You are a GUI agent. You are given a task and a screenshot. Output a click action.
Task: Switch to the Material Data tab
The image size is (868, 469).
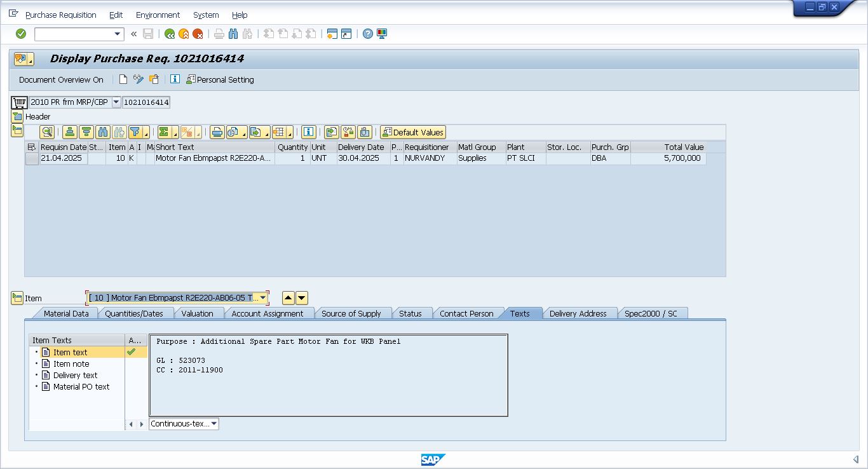[66, 313]
